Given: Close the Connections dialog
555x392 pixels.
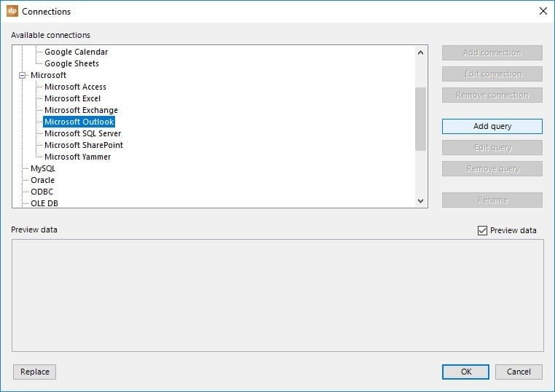Looking at the screenshot, I should [543, 11].
